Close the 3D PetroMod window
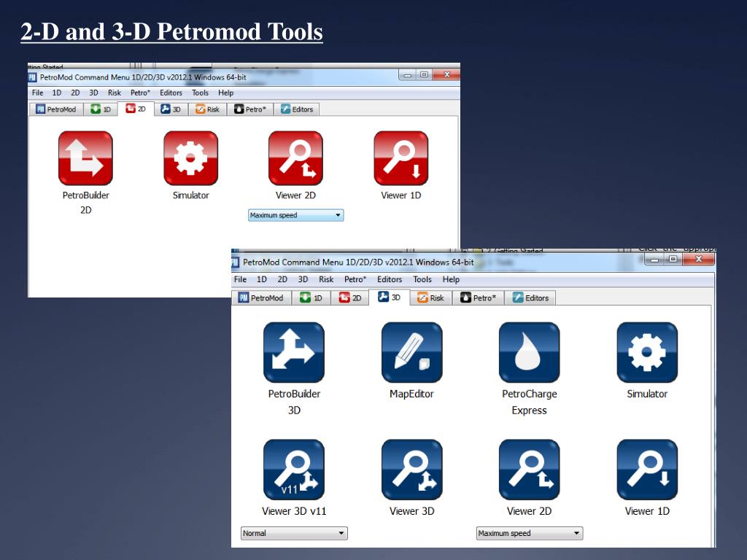The width and height of the screenshot is (747, 560). [x=698, y=260]
